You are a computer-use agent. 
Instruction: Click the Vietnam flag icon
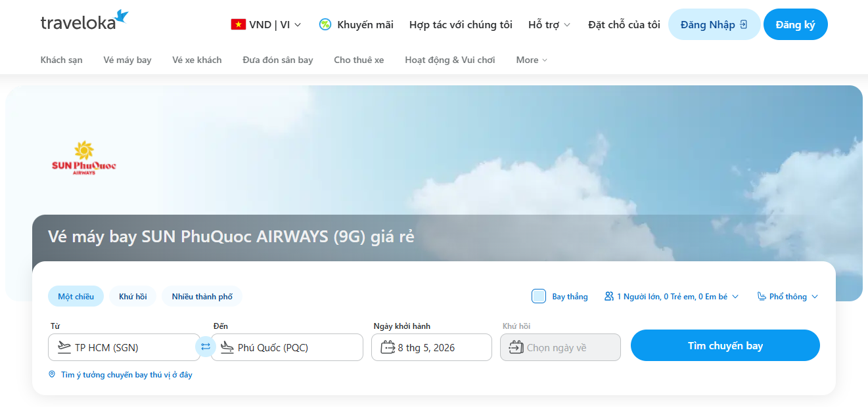tap(238, 25)
